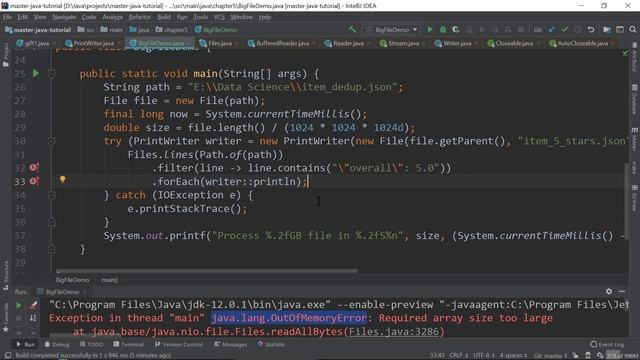Viewport: 640px width, 360px height.
Task: Click the override gutter marker on line 32
Action: pos(34,168)
